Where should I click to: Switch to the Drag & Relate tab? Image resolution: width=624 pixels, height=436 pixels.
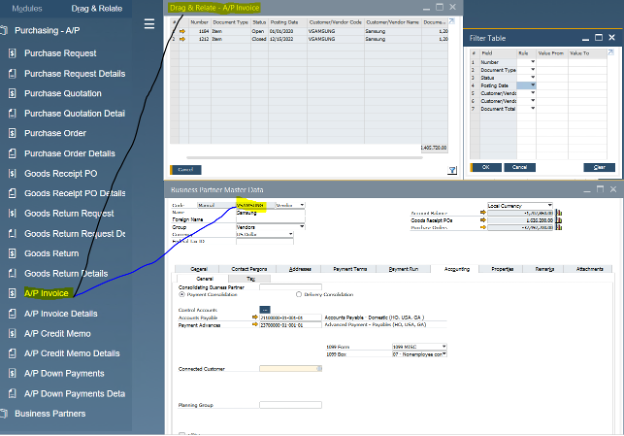pos(97,8)
